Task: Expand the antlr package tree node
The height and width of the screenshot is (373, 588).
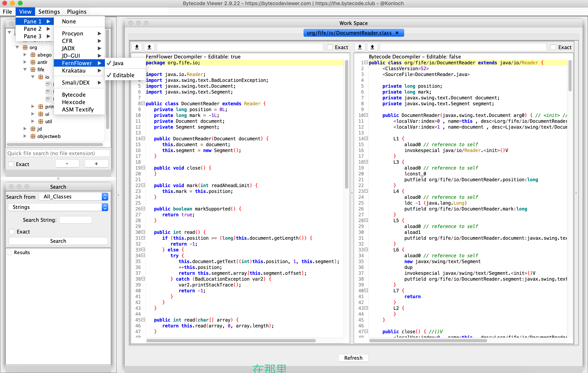Action: (25, 62)
